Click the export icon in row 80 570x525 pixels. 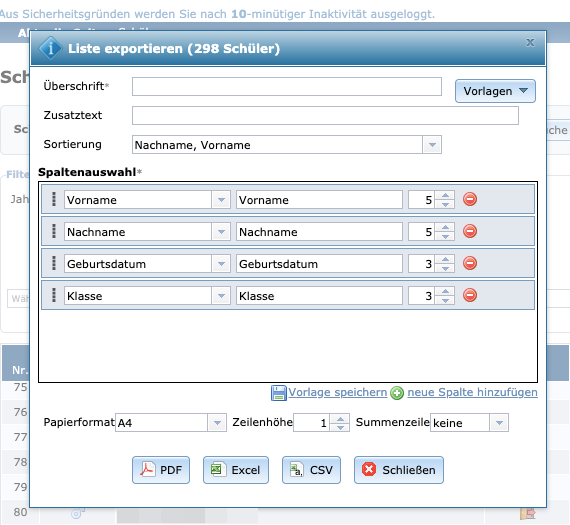coord(528,513)
